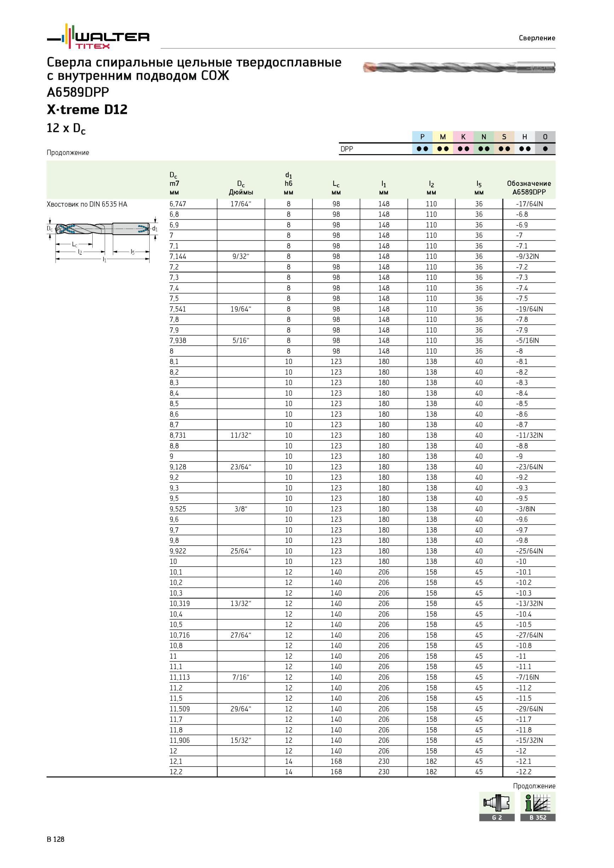Image resolution: width=614 pixels, height=868 pixels.
Task: Click the "-11.5" designation cell
Action: click(x=523, y=699)
